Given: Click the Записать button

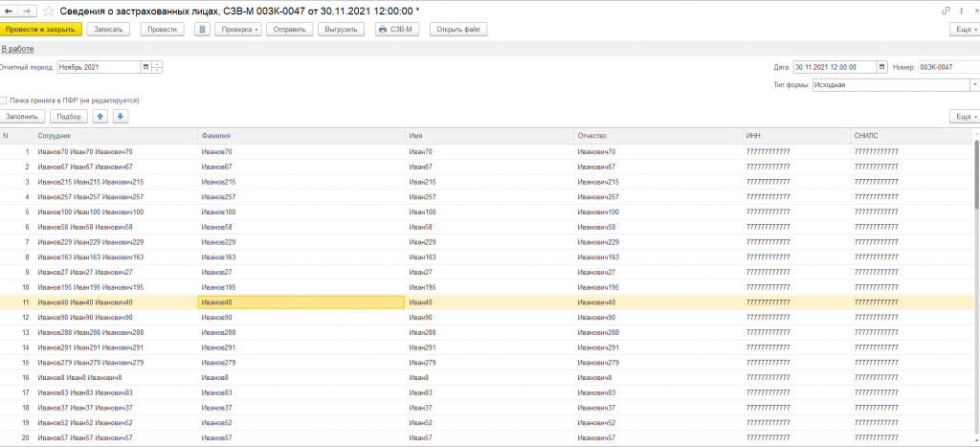Looking at the screenshot, I should pyautogui.click(x=108, y=30).
